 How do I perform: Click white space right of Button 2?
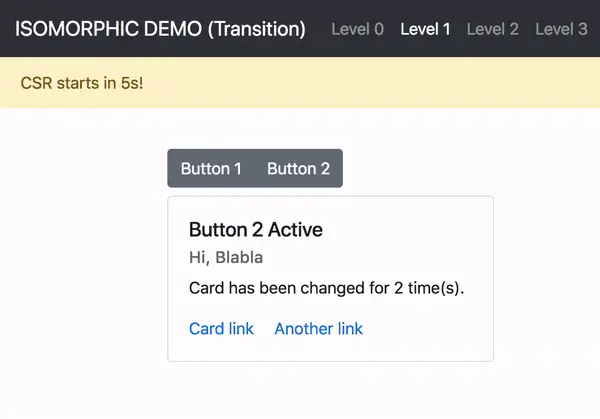(x=450, y=168)
